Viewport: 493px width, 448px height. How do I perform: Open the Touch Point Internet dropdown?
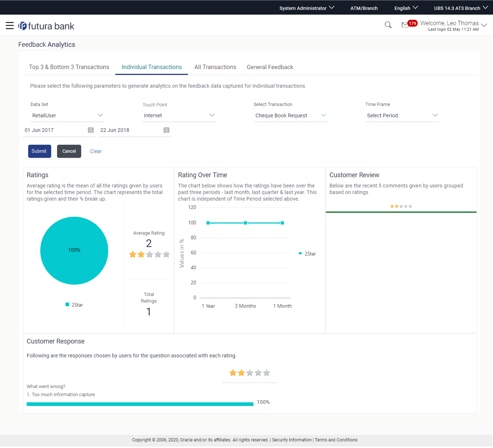pos(179,115)
